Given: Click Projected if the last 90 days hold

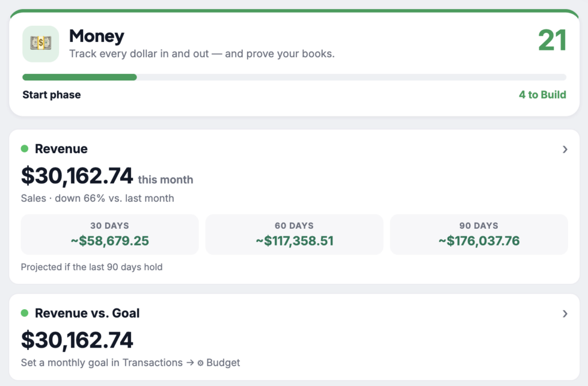Looking at the screenshot, I should click(x=91, y=267).
